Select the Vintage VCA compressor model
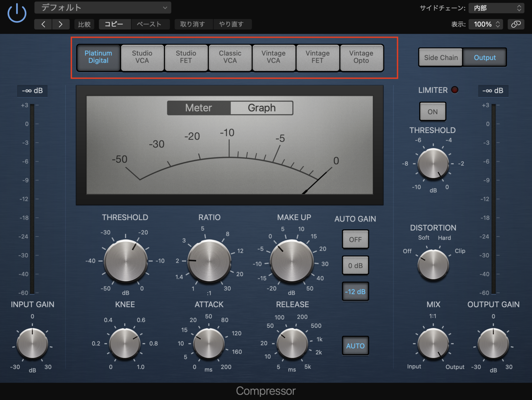Image resolution: width=532 pixels, height=400 pixels. [274, 57]
